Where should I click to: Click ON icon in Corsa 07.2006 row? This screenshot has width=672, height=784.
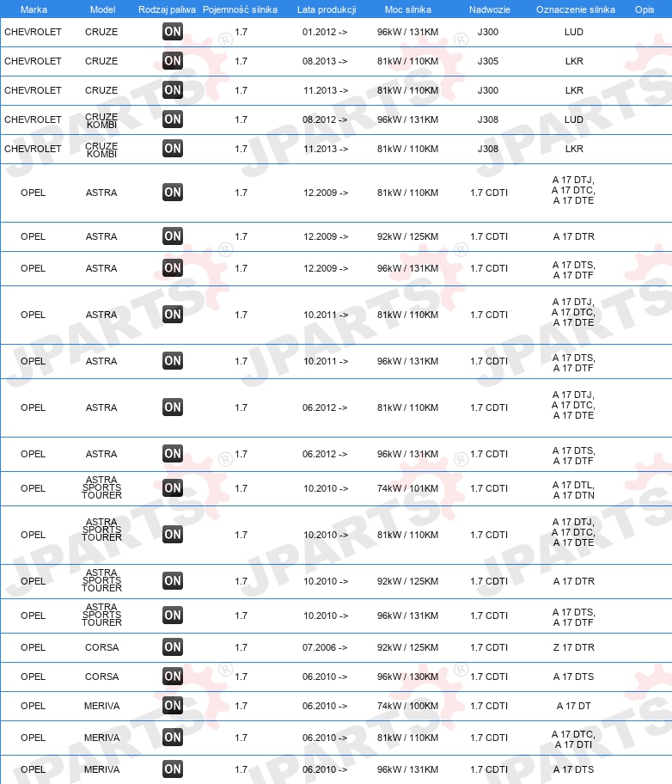[x=173, y=647]
